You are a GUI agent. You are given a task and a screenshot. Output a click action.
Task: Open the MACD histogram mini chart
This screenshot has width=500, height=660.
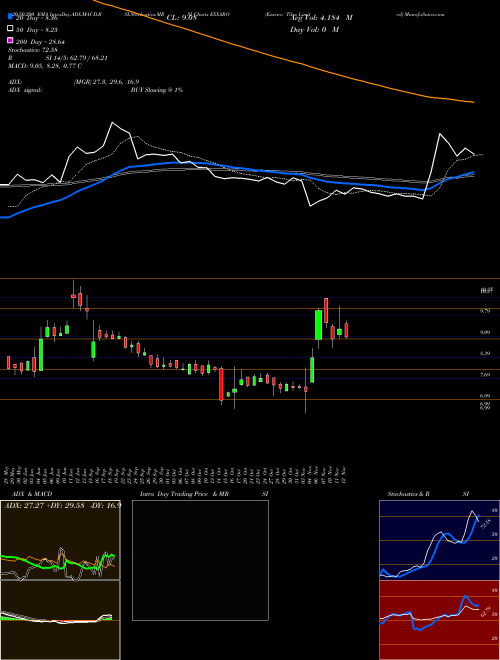point(60,620)
